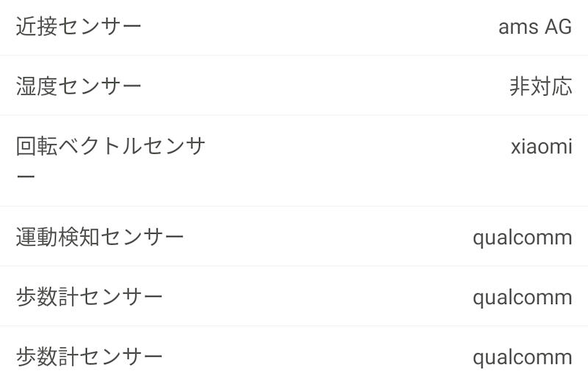The image size is (588, 385).
Task: Click qualcomm value beside 運動検知センサー
Action: pos(522,237)
